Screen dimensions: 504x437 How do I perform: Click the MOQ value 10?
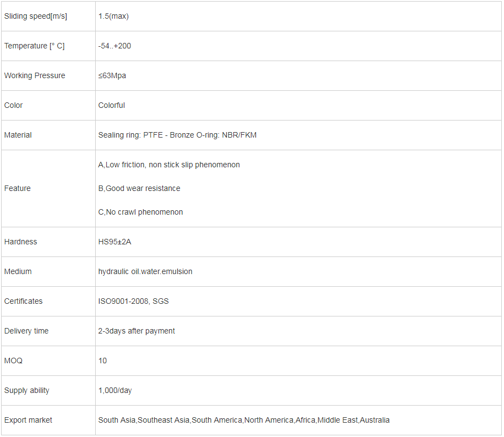tap(102, 361)
